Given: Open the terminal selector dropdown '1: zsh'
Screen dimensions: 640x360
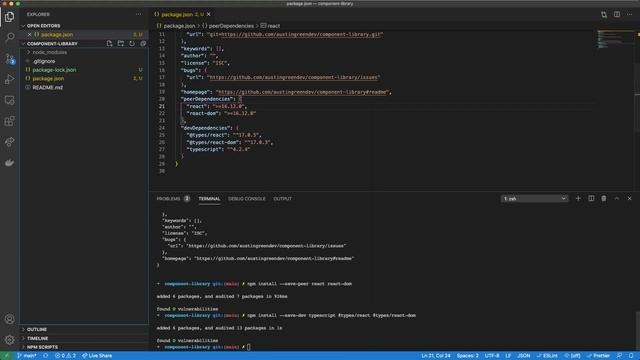Looking at the screenshot, I should [534, 198].
